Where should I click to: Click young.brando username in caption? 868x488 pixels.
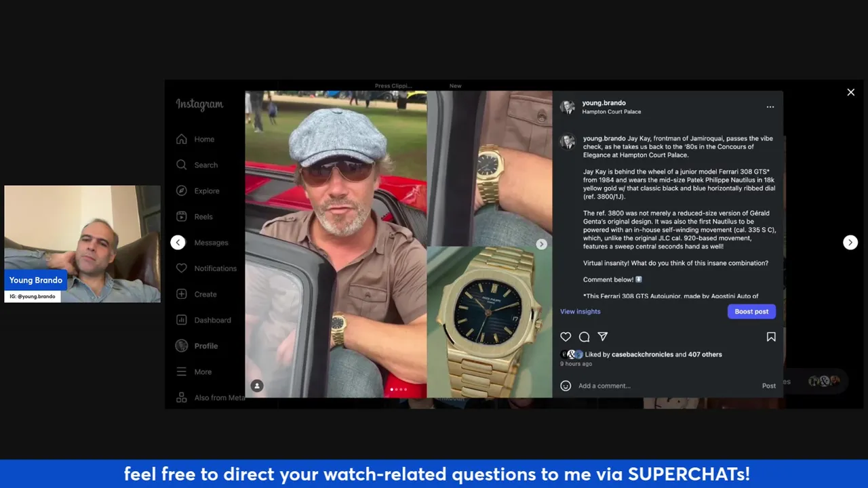(604, 138)
